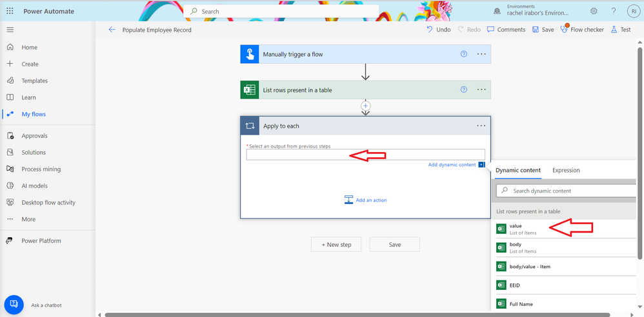Click the Save button below the flow
This screenshot has height=317, width=644.
[x=395, y=244]
